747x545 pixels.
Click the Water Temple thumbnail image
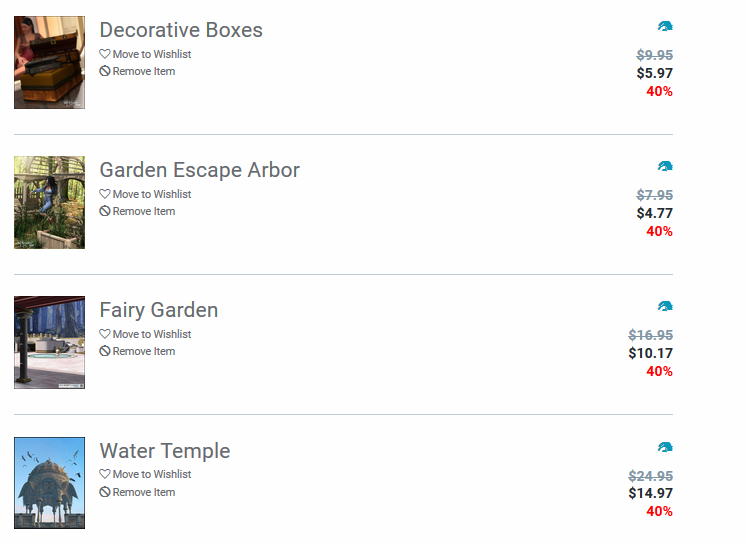tap(49, 482)
